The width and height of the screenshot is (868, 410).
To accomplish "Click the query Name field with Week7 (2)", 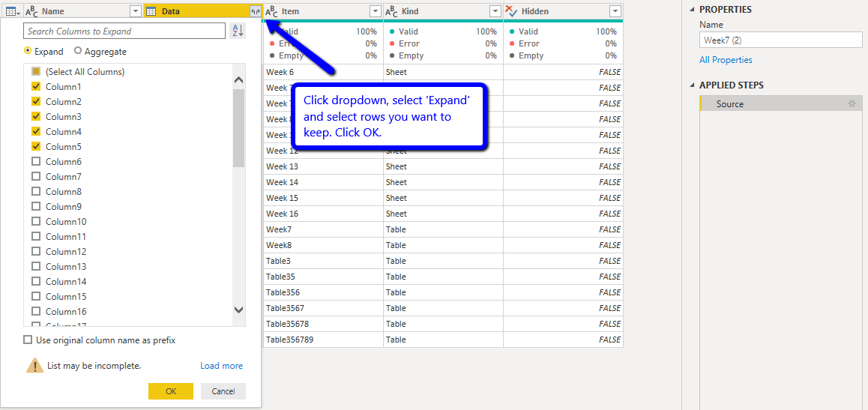I will [x=780, y=40].
